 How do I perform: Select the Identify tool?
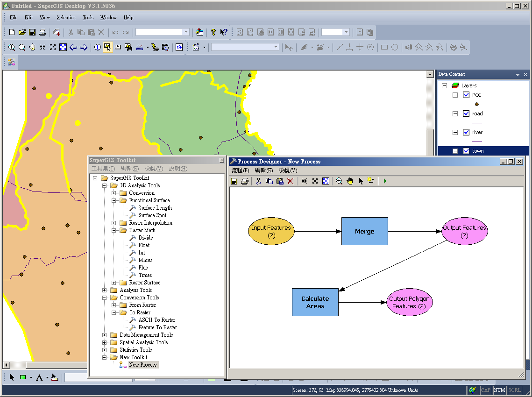[x=97, y=47]
